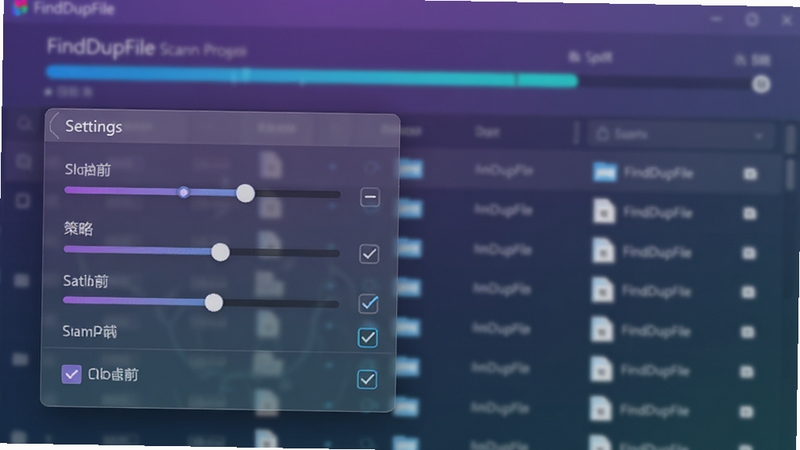Image resolution: width=800 pixels, height=450 pixels.
Task: Click the FindDupFile app logo in title bar
Action: (19, 7)
